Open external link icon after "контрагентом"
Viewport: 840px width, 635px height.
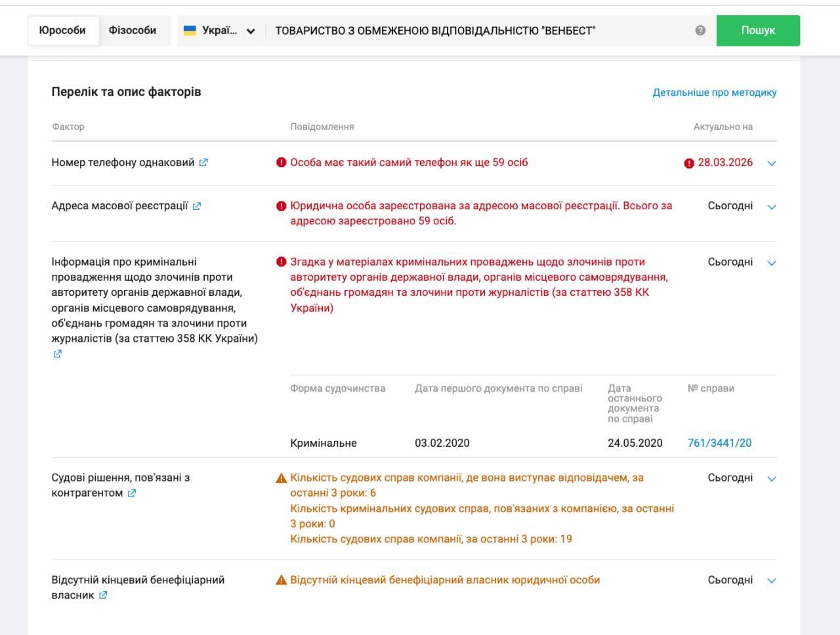(132, 493)
